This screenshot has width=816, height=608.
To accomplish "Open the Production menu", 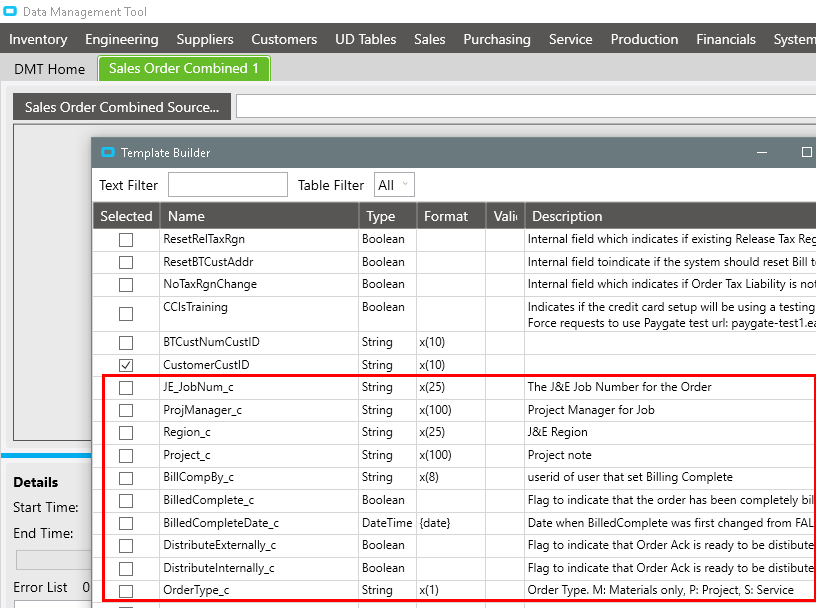I will pyautogui.click(x=644, y=39).
